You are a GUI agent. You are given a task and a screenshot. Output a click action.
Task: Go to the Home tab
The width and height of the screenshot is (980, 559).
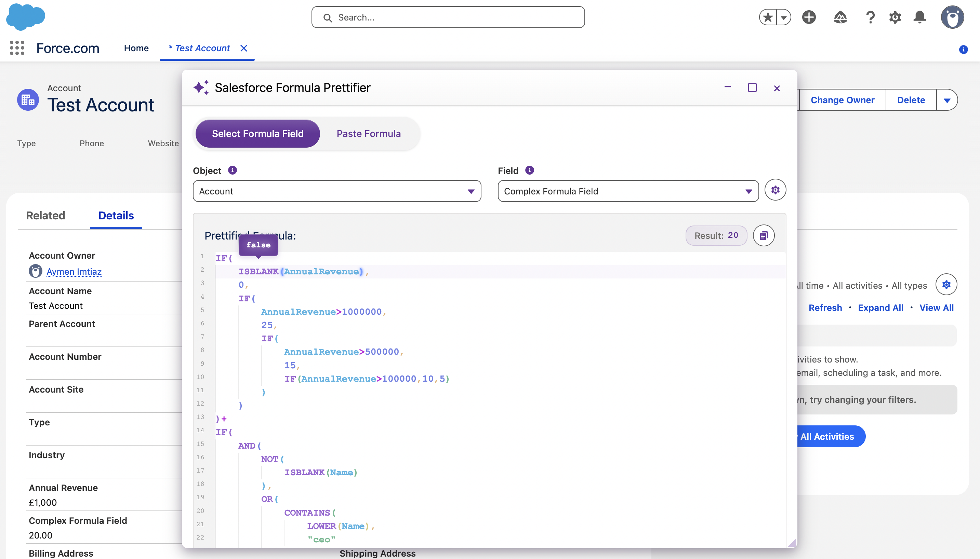click(136, 48)
